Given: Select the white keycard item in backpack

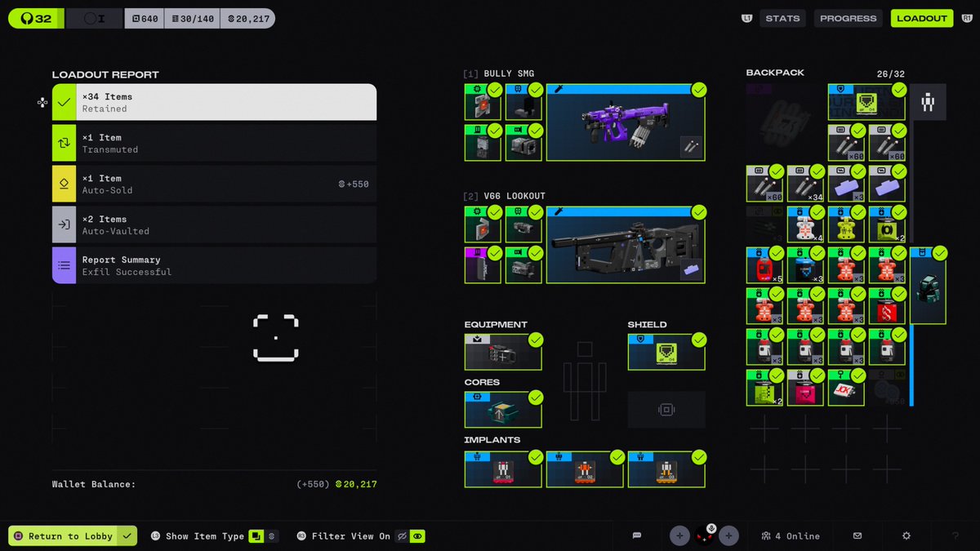Looking at the screenshot, I should pos(846,388).
